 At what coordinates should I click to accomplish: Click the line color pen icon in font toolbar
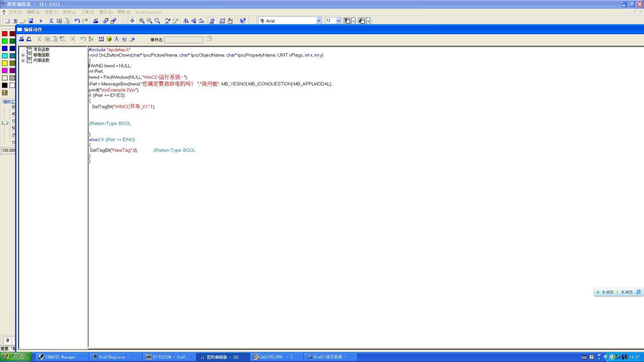(362, 21)
